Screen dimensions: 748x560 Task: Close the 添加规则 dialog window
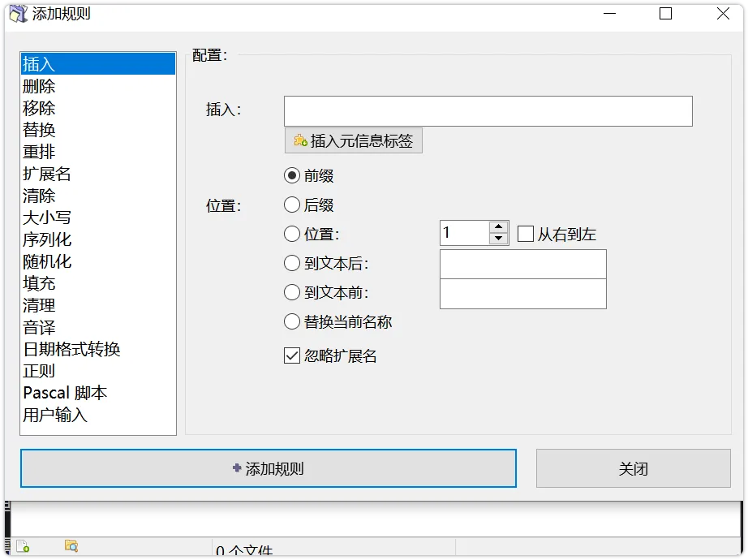click(x=723, y=13)
